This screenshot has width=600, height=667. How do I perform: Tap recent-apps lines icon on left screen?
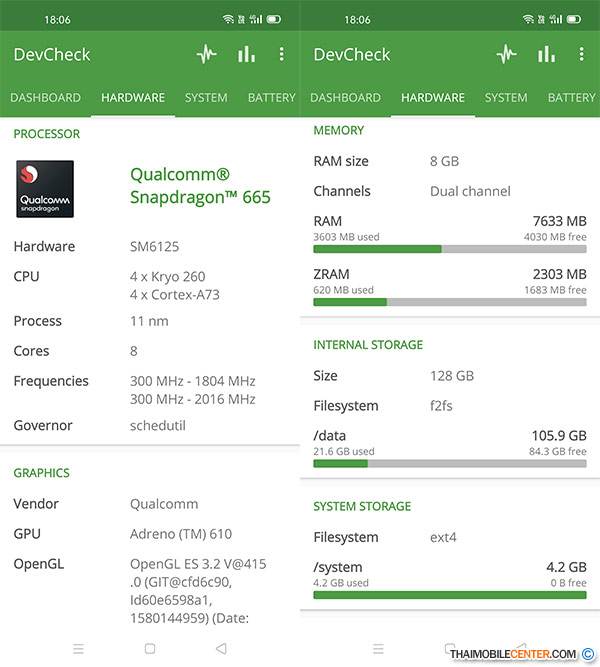point(78,649)
